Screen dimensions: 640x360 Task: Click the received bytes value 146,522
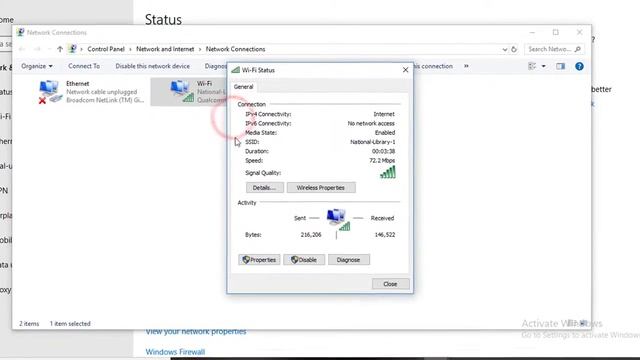[384, 235]
